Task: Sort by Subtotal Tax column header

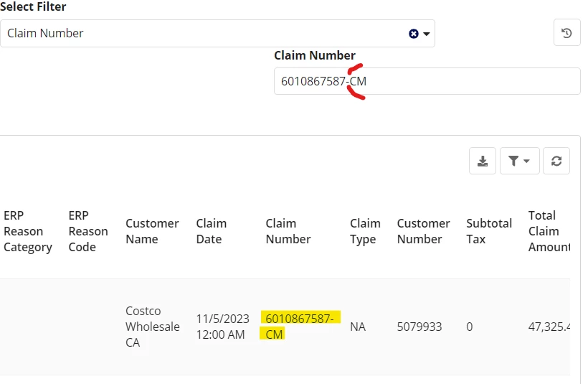Action: (x=489, y=231)
